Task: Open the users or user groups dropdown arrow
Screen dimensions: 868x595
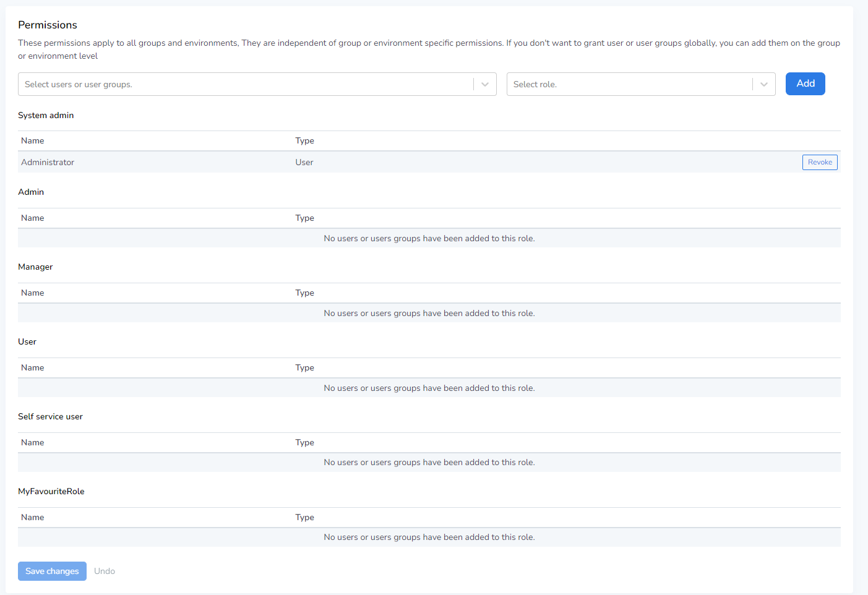Action: (x=485, y=85)
